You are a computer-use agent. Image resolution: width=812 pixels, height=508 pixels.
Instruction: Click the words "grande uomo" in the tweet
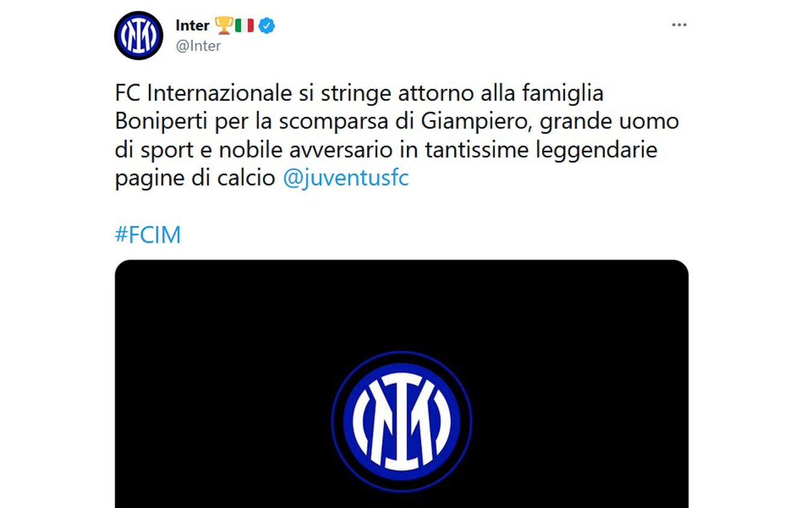609,122
